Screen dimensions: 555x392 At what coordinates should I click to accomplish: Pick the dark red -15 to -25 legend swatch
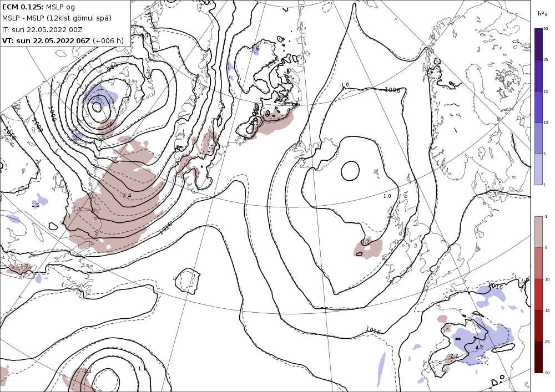(538, 325)
